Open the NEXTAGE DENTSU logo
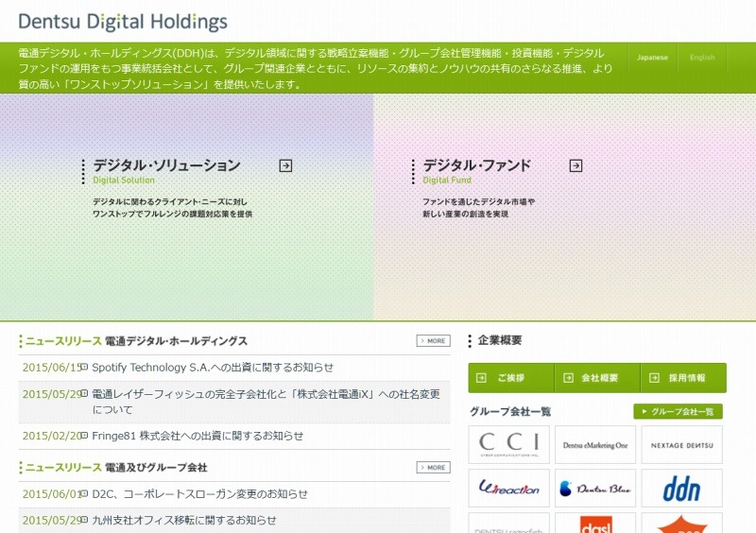Viewport: 756px width, 533px height. coord(681,445)
